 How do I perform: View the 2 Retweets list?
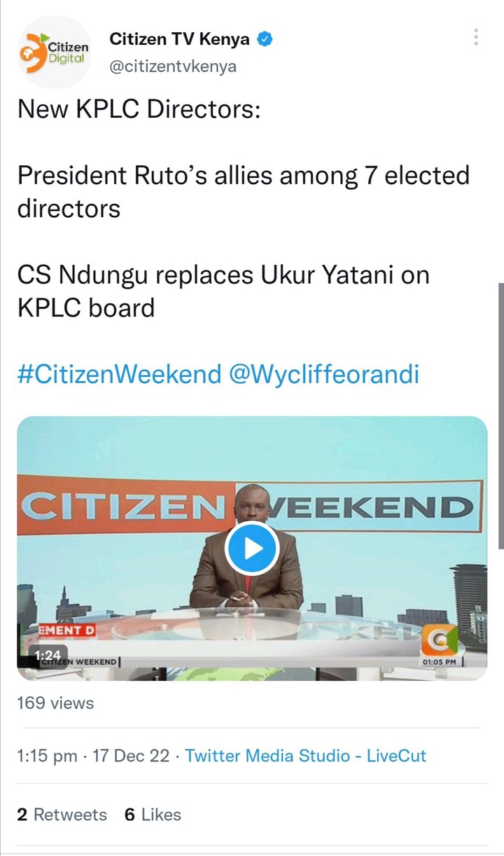(62, 815)
